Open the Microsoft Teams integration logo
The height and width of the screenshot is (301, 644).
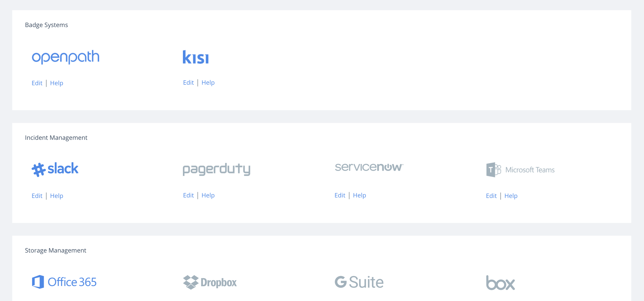click(520, 170)
